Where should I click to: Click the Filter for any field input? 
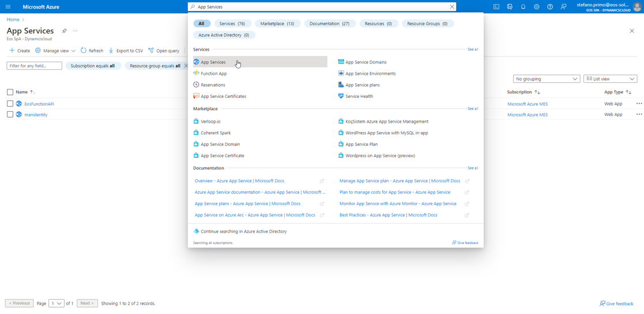34,66
